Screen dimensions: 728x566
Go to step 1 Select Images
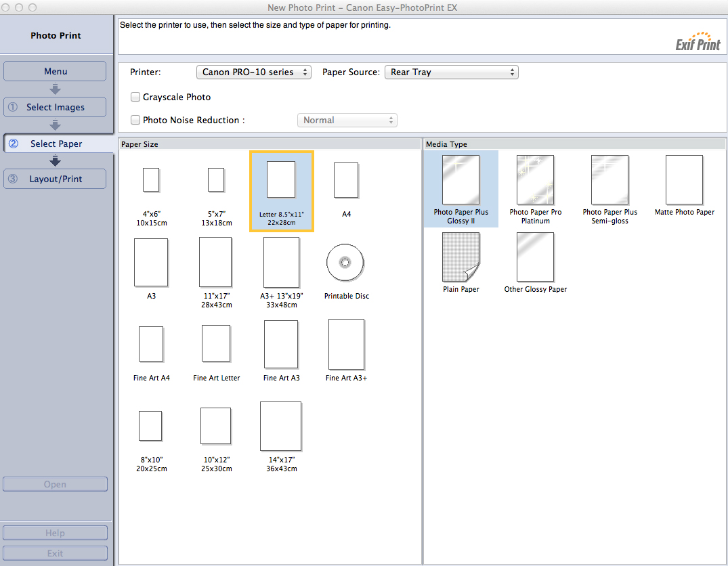55,107
